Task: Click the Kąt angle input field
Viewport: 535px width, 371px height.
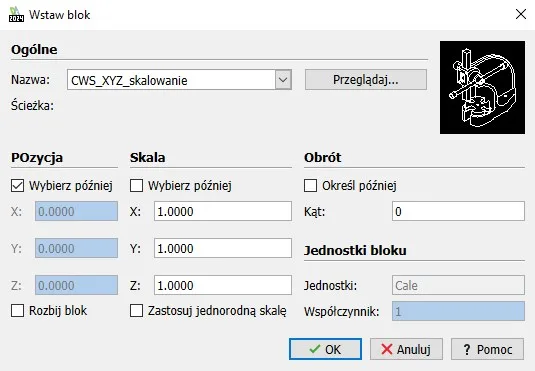Action: pos(458,211)
